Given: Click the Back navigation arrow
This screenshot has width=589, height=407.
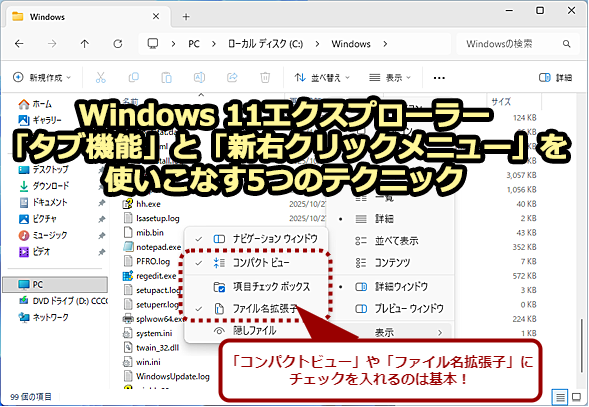Looking at the screenshot, I should click(19, 44).
